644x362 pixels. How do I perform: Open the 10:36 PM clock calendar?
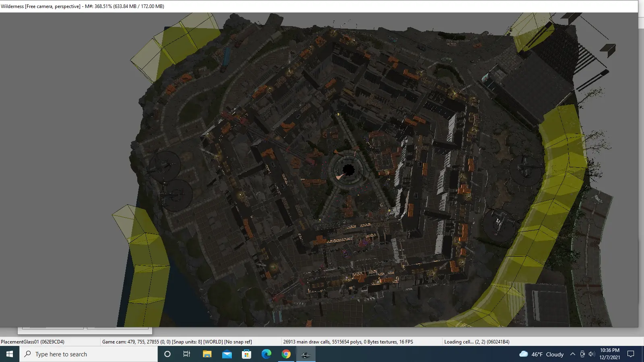(609, 354)
